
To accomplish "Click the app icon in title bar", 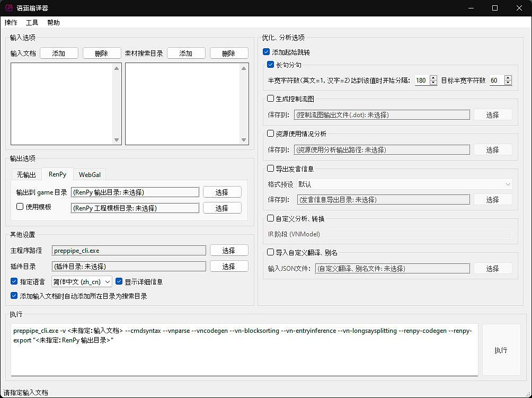I will point(9,8).
